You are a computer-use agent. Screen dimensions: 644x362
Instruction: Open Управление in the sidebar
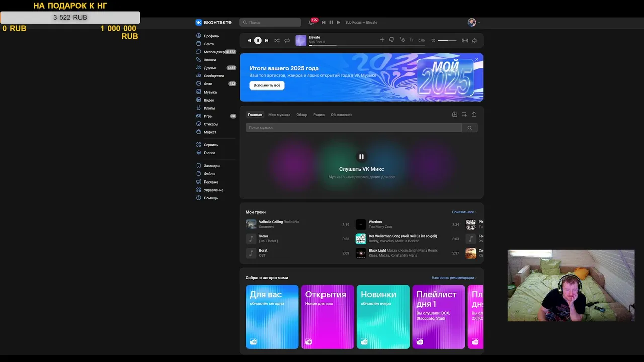pyautogui.click(x=216, y=190)
